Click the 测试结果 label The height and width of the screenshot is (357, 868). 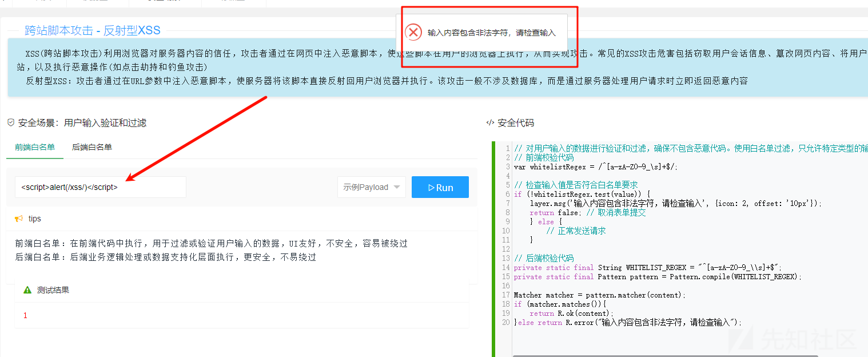(53, 290)
